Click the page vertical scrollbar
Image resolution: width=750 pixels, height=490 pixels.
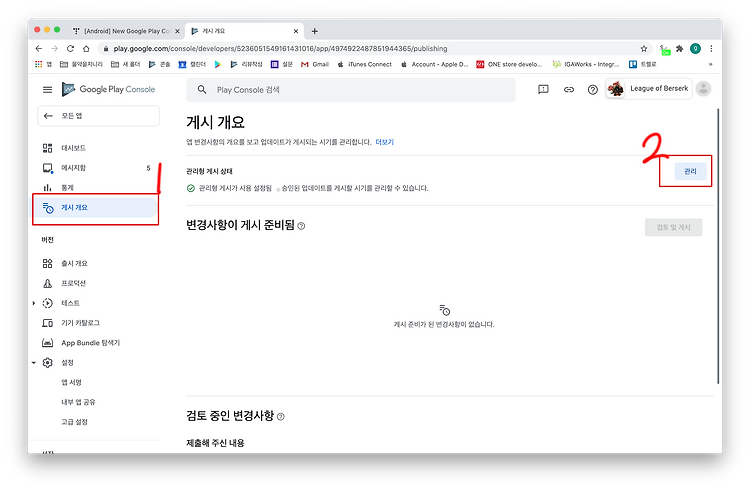pyautogui.click(x=718, y=246)
